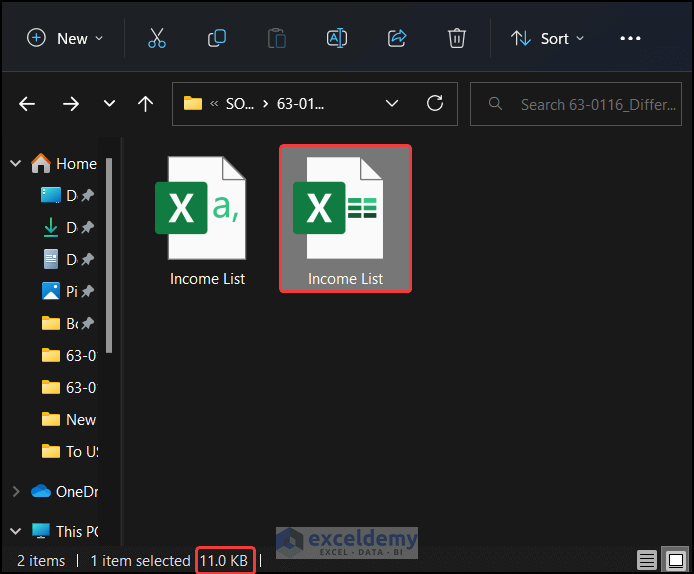Open the See more ellipsis menu
The height and width of the screenshot is (574, 694).
tap(630, 39)
